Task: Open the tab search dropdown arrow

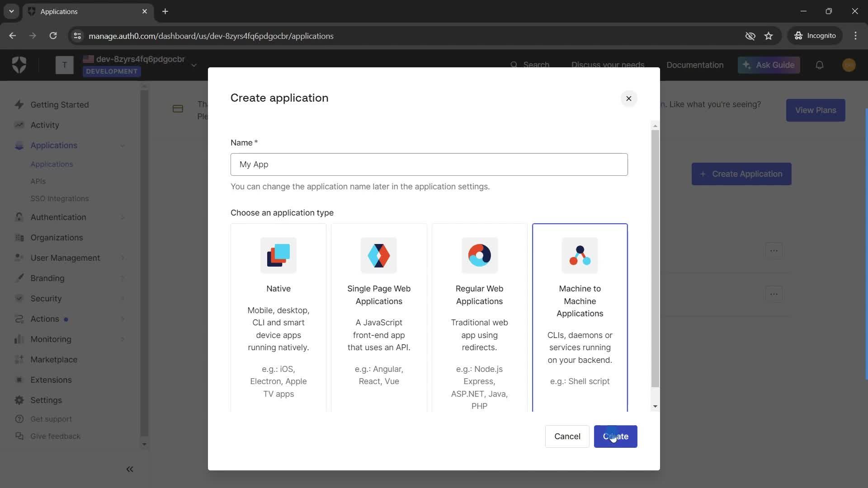Action: (11, 11)
